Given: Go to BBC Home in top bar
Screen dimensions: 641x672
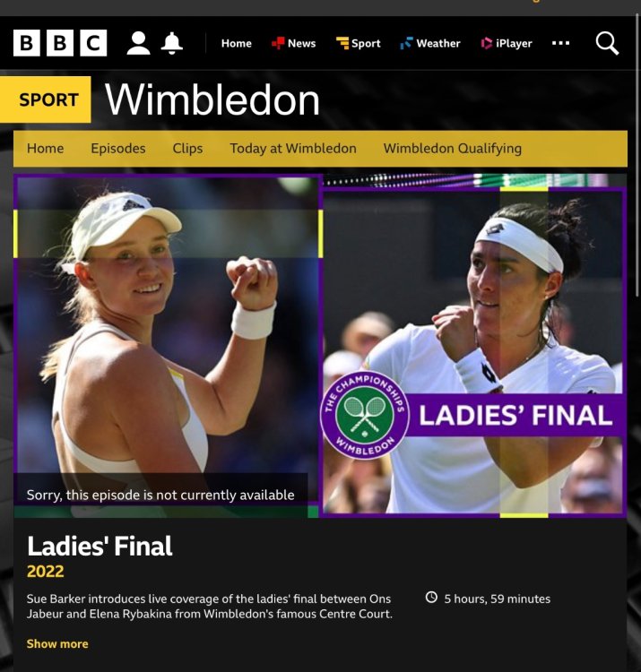Looking at the screenshot, I should tap(237, 43).
